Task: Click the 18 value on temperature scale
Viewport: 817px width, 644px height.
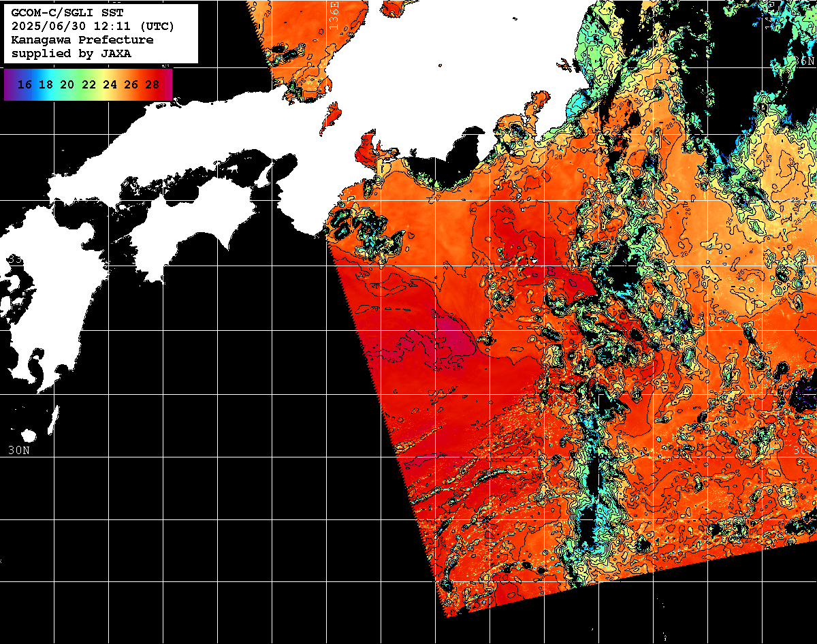Action: coord(46,84)
